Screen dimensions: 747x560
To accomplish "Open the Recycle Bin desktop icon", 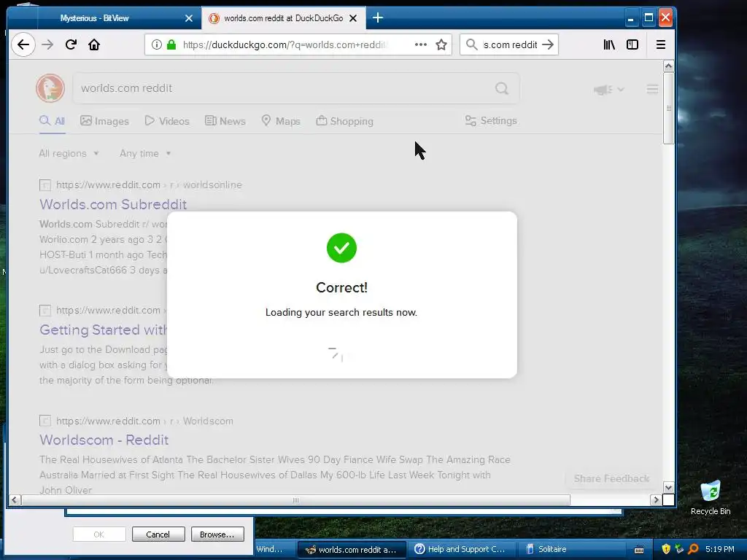I will click(x=711, y=497).
